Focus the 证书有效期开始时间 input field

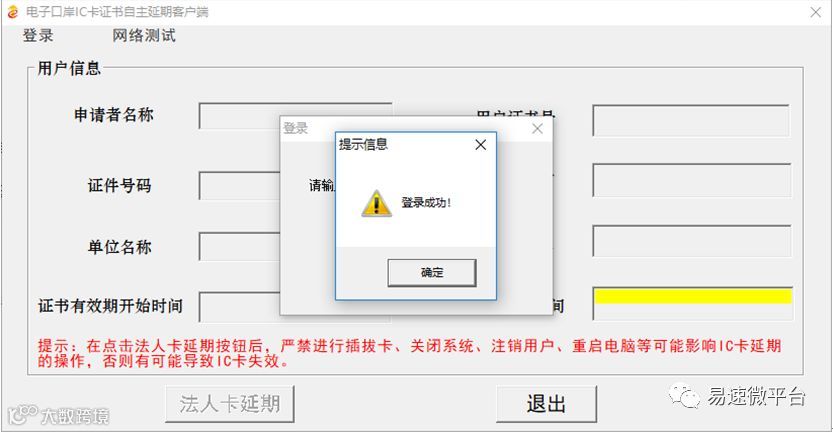(x=239, y=307)
